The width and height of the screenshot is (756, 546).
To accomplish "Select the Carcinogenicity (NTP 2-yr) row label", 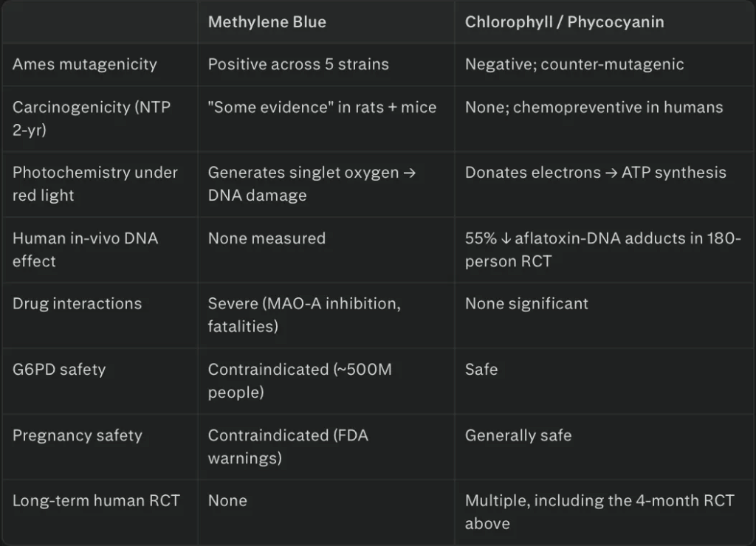I will point(92,119).
